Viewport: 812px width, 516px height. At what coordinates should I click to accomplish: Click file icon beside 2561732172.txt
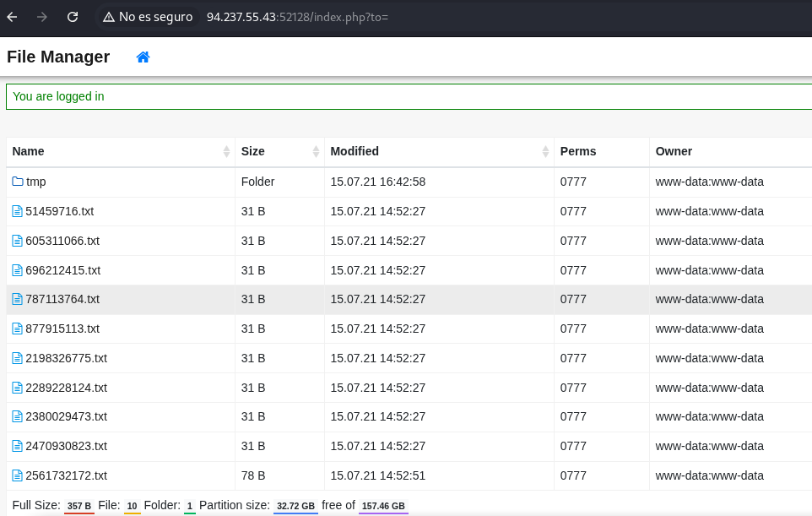tap(17, 475)
